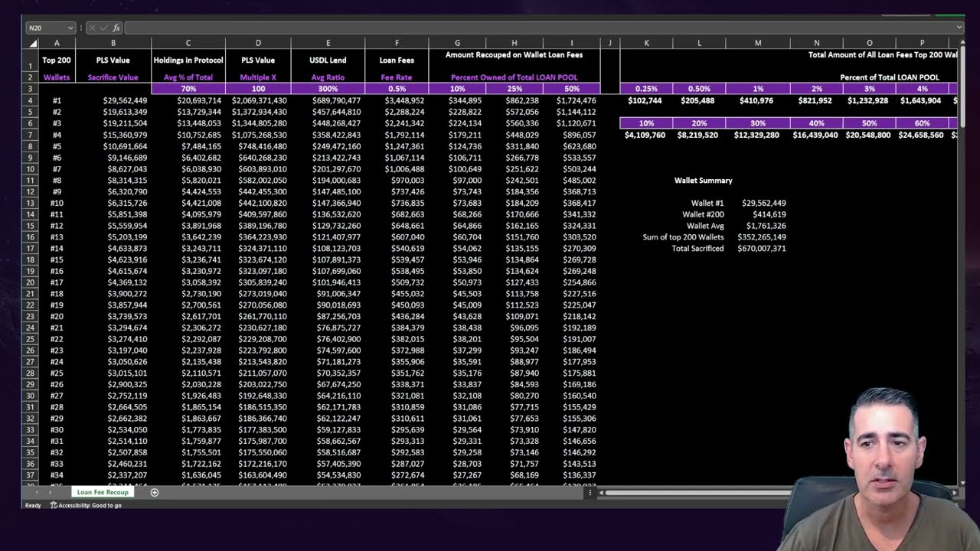Expand the formula bar with right-end chevron
Viewport: 980px width, 551px height.
(959, 28)
